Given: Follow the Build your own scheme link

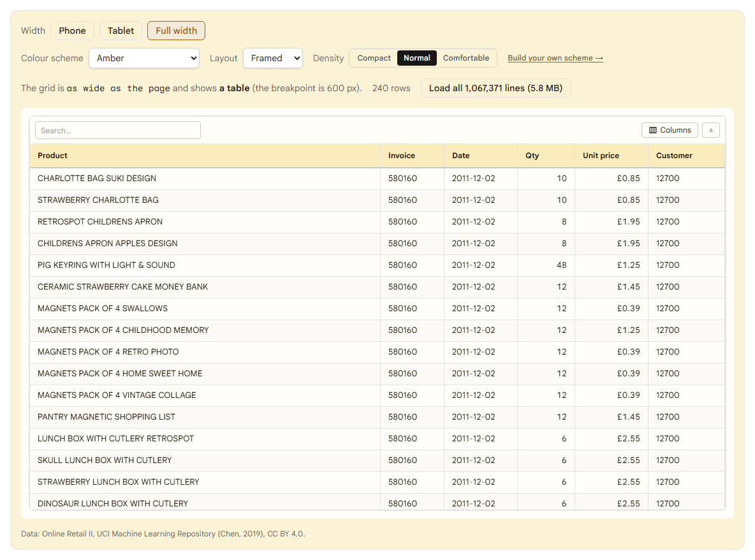Looking at the screenshot, I should tap(555, 58).
